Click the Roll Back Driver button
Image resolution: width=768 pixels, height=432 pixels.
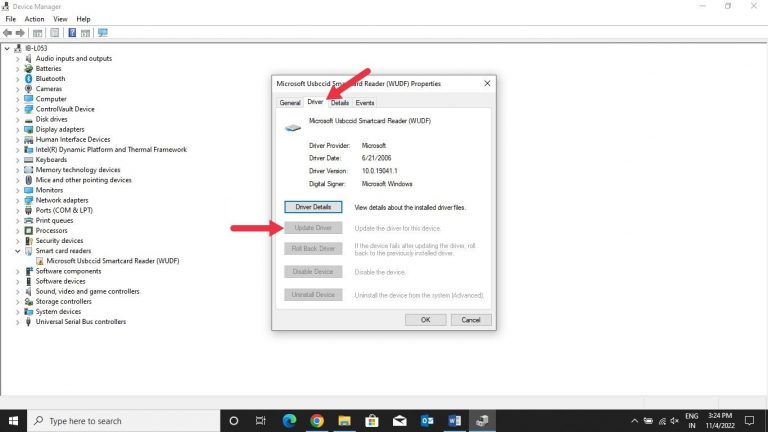click(x=313, y=248)
